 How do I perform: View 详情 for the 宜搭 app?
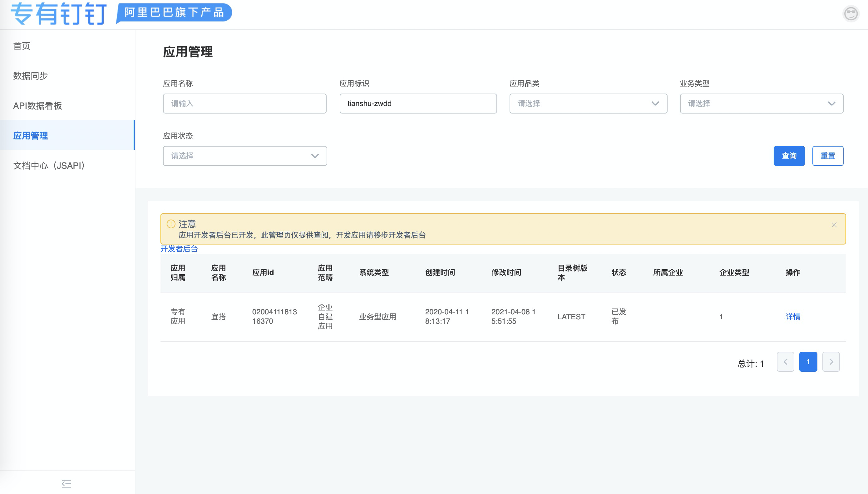tap(793, 317)
